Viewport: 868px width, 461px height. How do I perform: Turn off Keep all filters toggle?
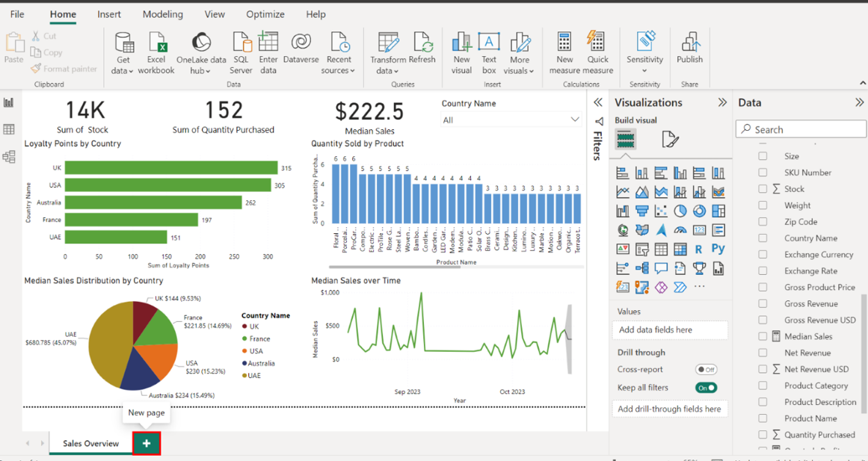[706, 388]
